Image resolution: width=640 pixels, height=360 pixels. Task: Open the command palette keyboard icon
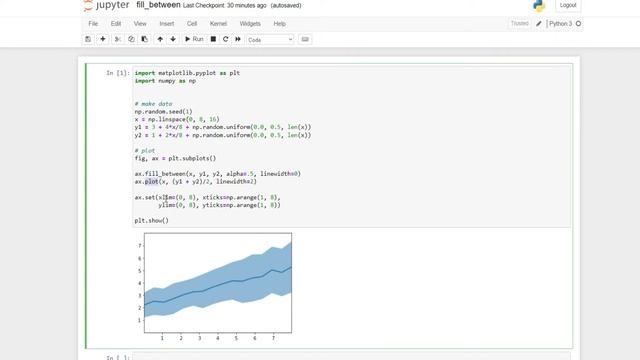point(305,39)
